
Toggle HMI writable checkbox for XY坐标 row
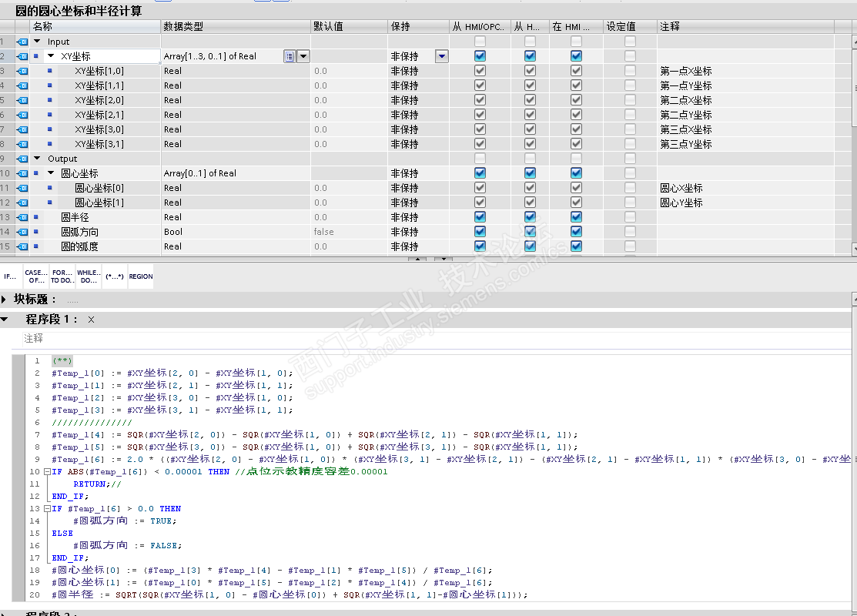(531, 55)
